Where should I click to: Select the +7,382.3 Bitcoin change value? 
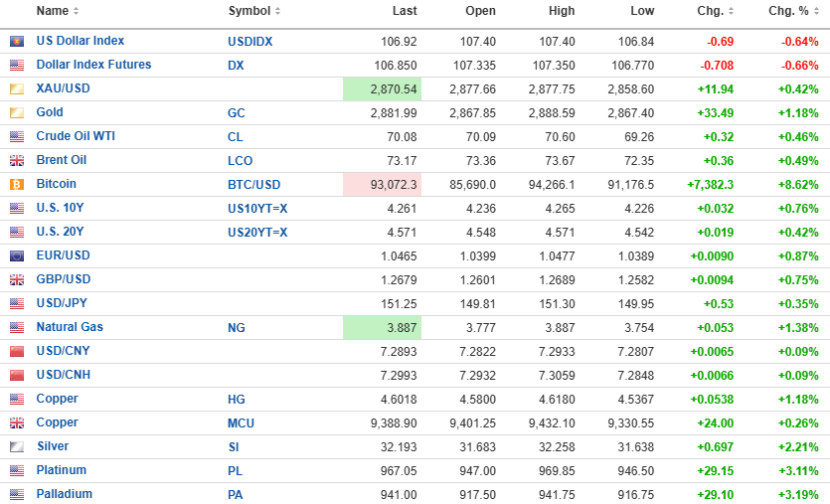[711, 184]
